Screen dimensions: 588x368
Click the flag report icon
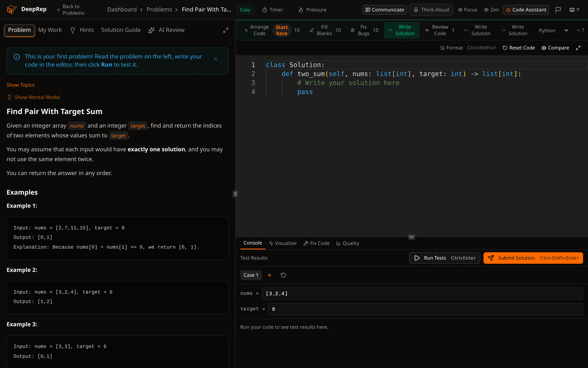[558, 10]
